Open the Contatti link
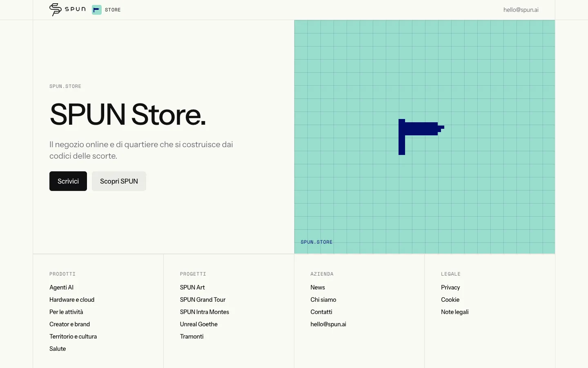The width and height of the screenshot is (588, 368). tap(321, 312)
